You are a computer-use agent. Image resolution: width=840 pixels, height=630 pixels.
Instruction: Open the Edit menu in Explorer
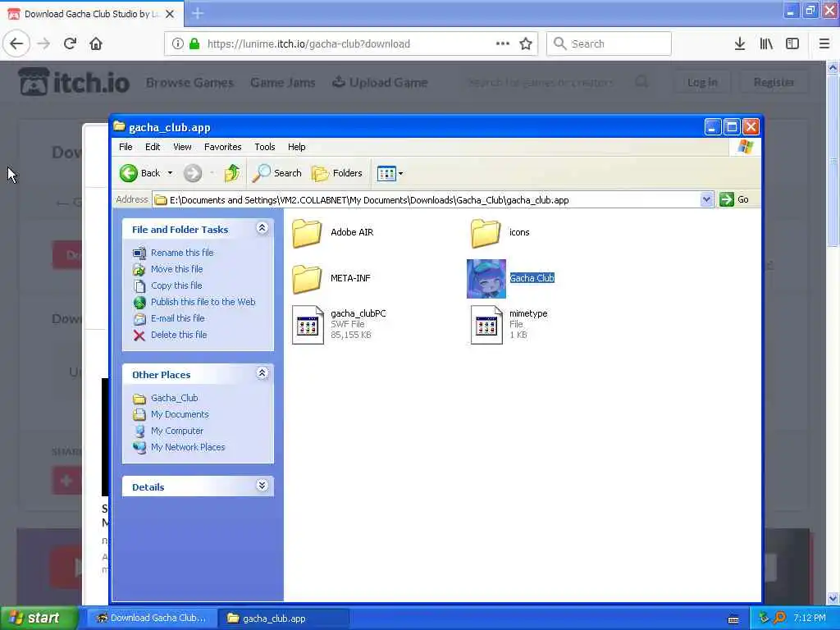tap(152, 147)
